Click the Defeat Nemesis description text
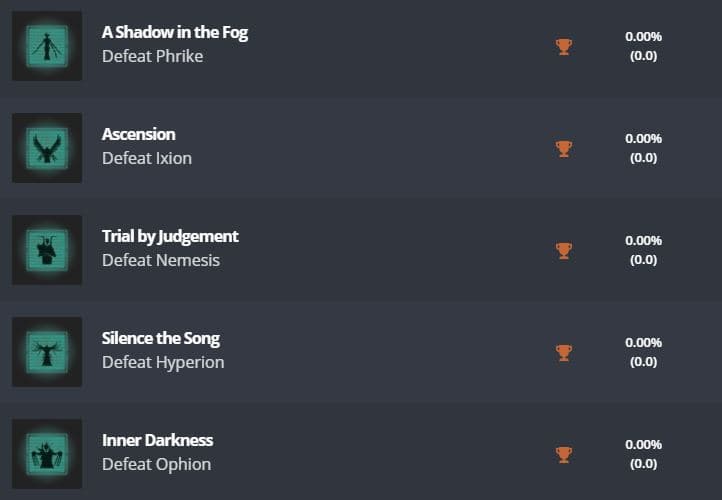The image size is (722, 500). pyautogui.click(x=160, y=260)
